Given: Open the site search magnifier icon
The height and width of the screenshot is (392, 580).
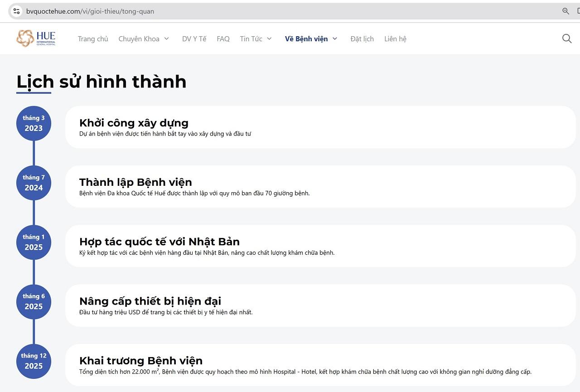Looking at the screenshot, I should click(566, 39).
